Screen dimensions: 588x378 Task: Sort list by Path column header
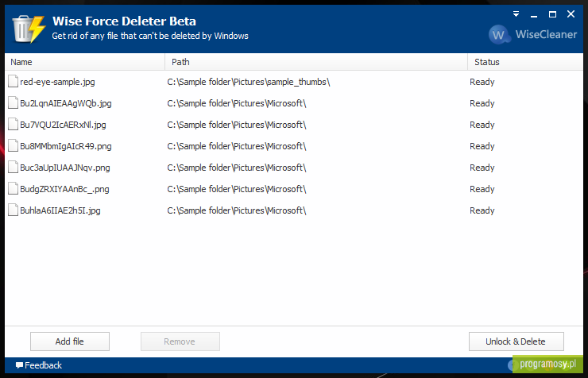pos(316,62)
